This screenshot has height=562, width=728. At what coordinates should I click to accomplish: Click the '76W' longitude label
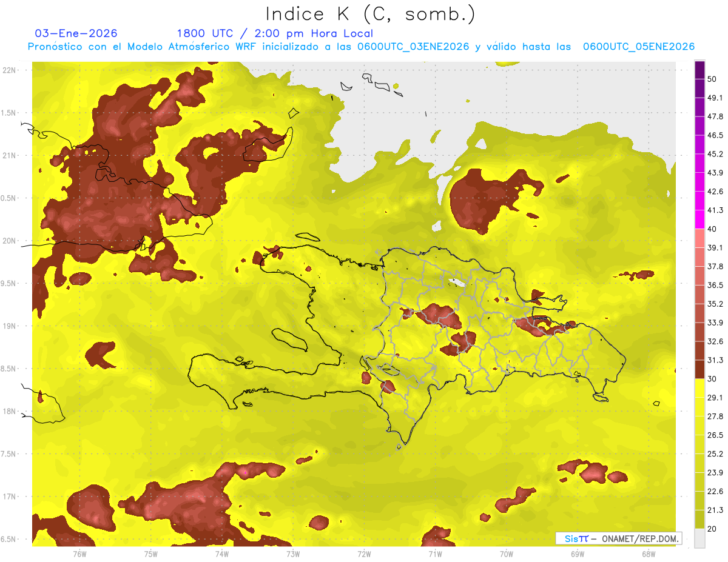79,554
